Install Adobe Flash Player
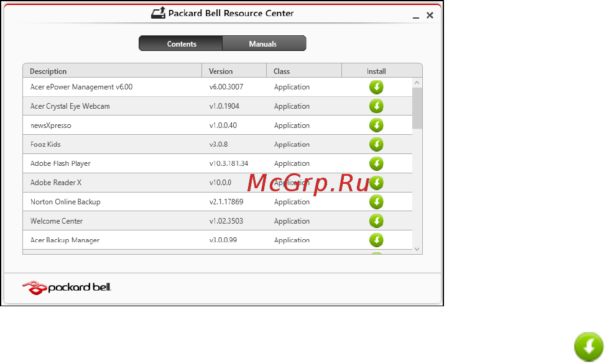 coord(376,163)
